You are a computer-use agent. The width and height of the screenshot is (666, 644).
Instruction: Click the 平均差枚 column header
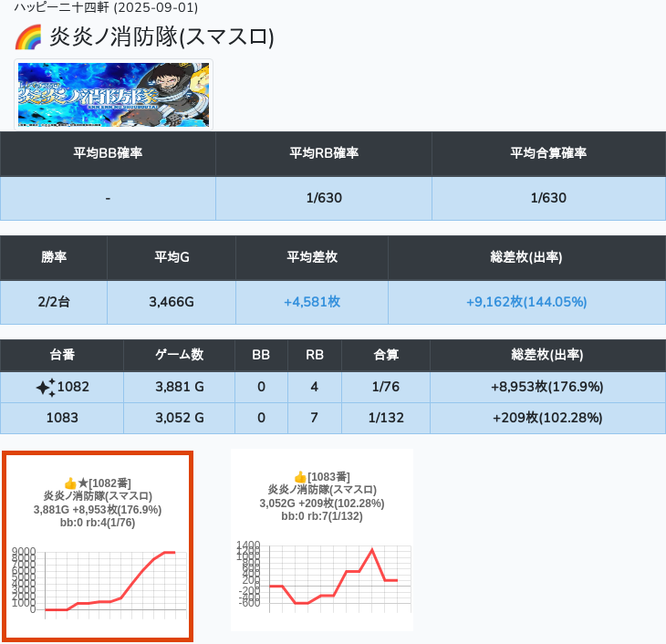point(312,258)
